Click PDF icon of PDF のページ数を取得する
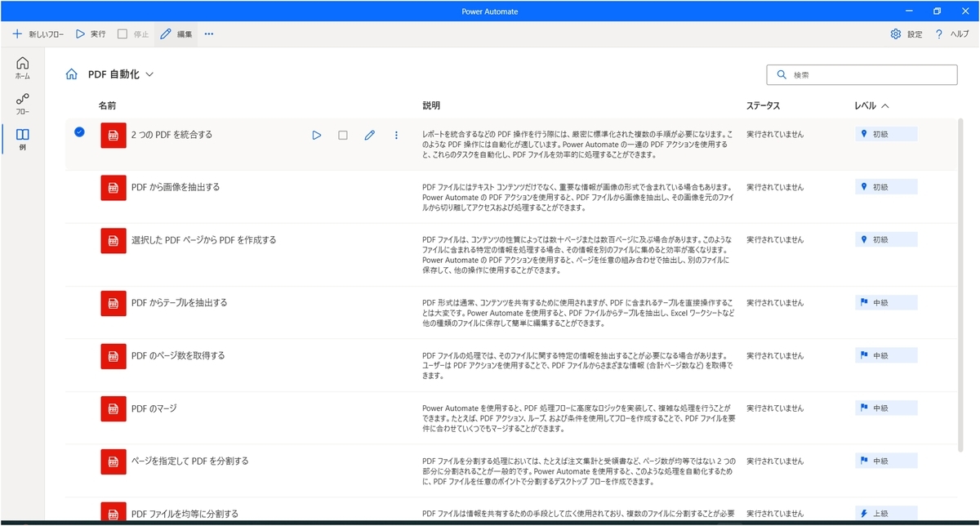Screen dimensions: 980x526 (114, 356)
